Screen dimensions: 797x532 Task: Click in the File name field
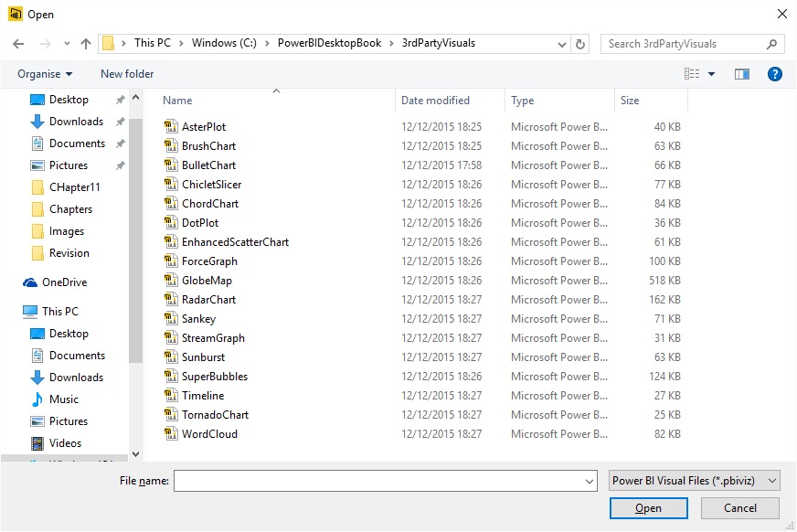(379, 481)
